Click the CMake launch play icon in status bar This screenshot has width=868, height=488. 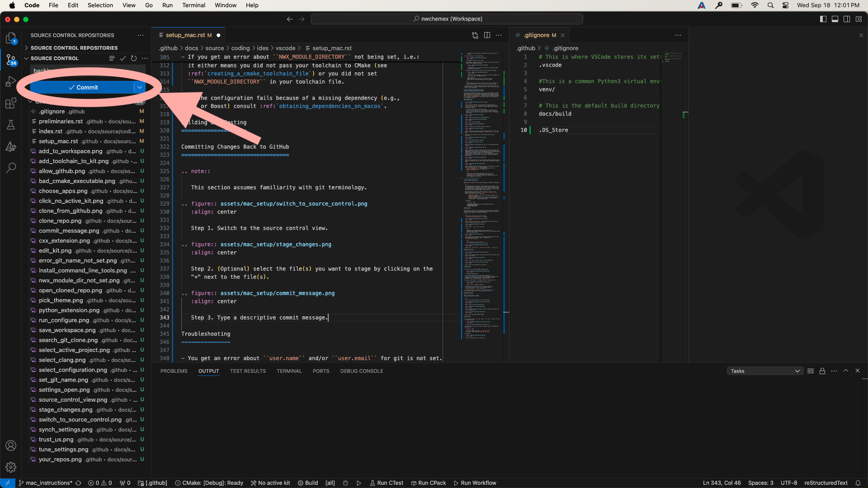(x=359, y=483)
